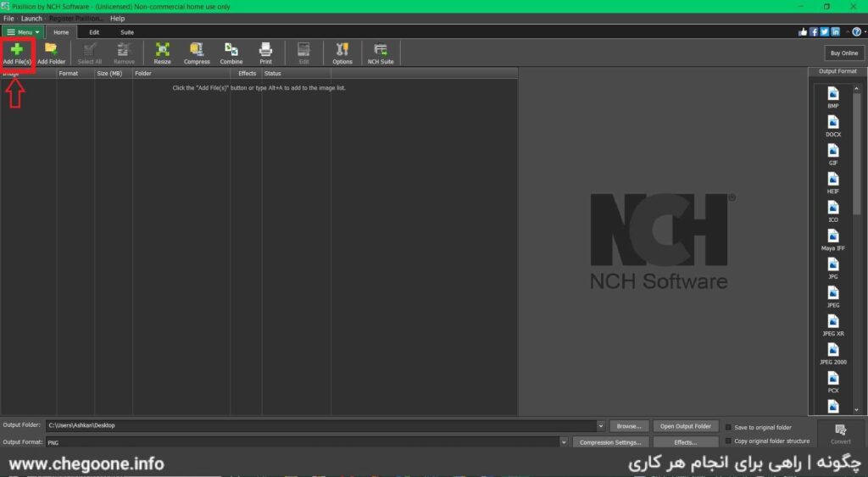Click the Buy Online button

843,53
